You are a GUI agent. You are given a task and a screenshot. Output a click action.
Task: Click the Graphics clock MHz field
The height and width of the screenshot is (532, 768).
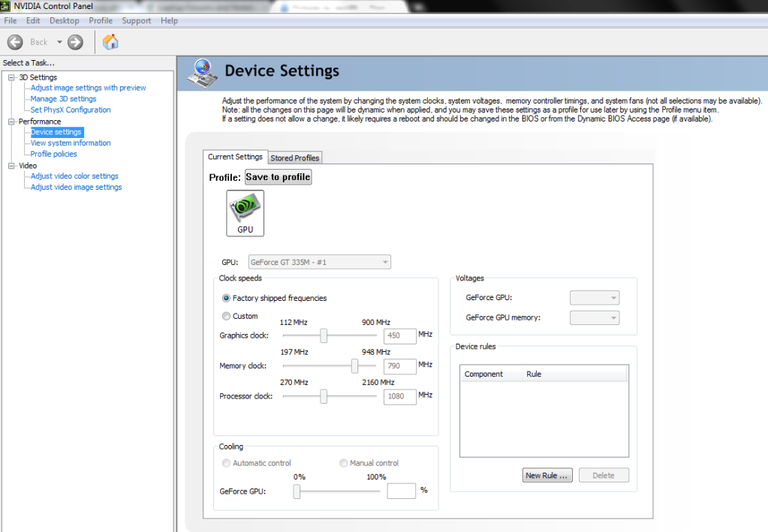coord(399,335)
